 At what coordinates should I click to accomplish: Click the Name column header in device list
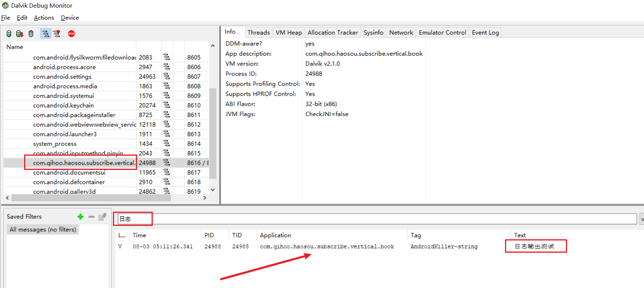(x=15, y=47)
